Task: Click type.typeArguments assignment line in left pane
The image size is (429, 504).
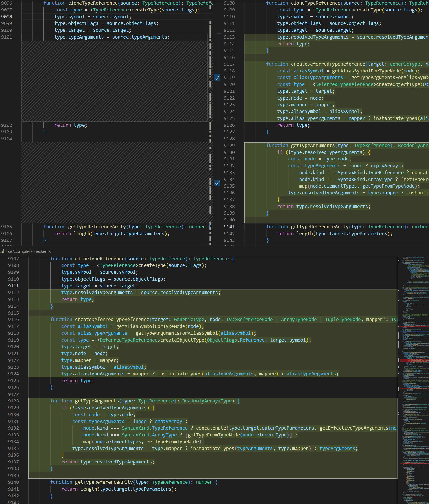Action: coord(112,37)
